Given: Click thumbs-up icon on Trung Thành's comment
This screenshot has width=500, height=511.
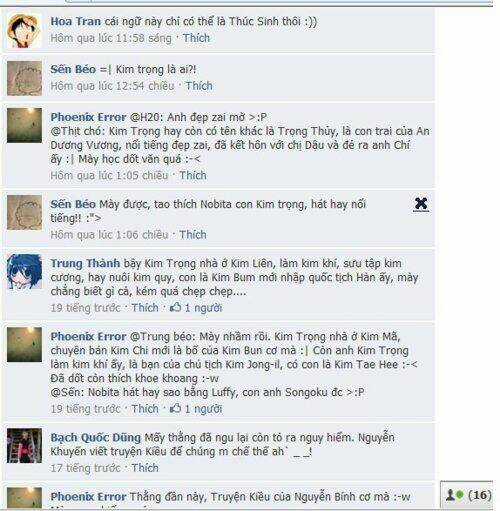Looking at the screenshot, I should pos(176,307).
